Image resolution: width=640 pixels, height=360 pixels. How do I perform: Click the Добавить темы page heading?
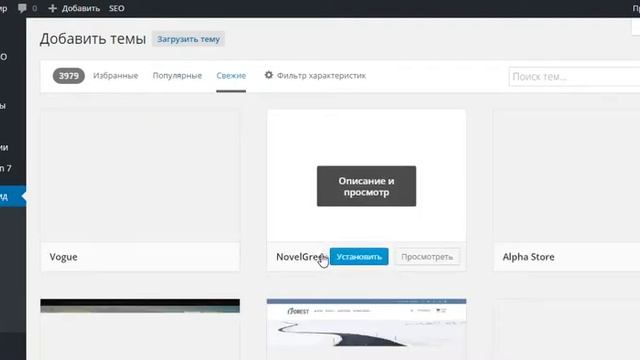93,39
